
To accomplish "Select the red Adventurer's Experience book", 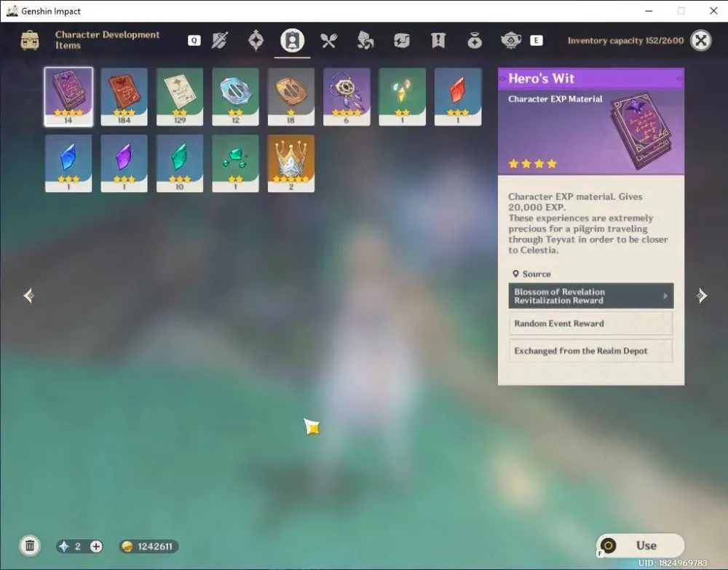I will tap(124, 97).
